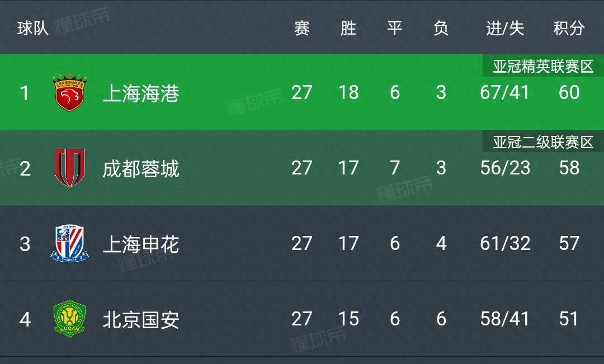Select the 北京国安 team name
This screenshot has width=604, height=364.
[x=141, y=320]
